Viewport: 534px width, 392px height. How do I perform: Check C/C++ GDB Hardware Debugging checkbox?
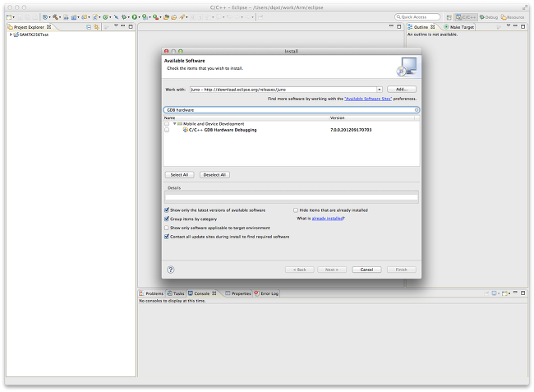tap(167, 130)
